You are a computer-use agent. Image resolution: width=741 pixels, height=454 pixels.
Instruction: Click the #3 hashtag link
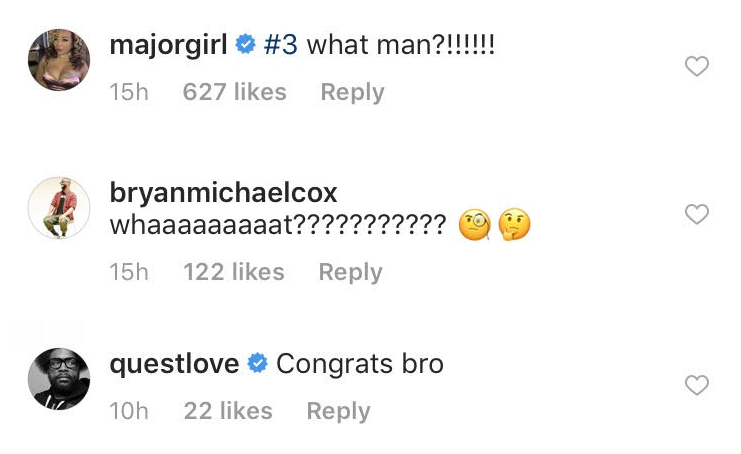281,45
